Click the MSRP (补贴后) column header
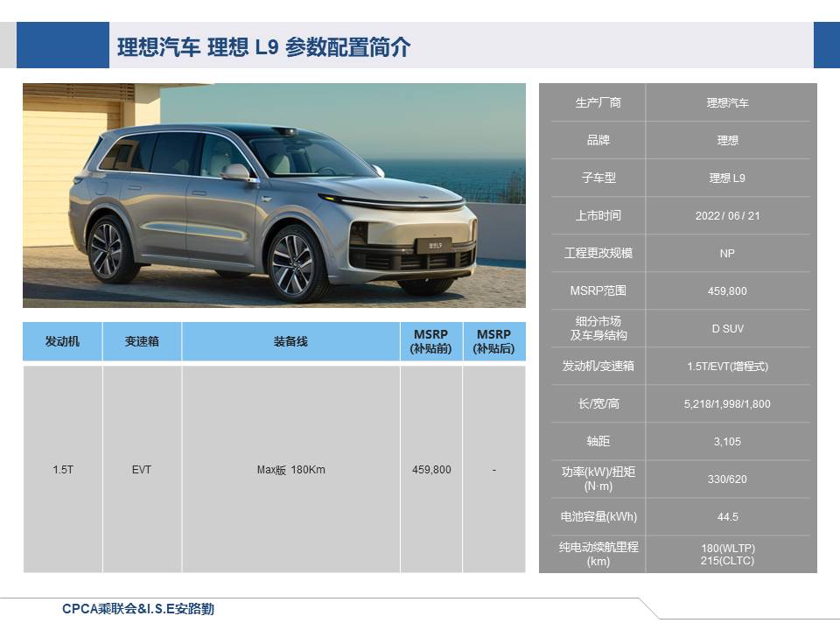840x630 pixels. pyautogui.click(x=493, y=341)
